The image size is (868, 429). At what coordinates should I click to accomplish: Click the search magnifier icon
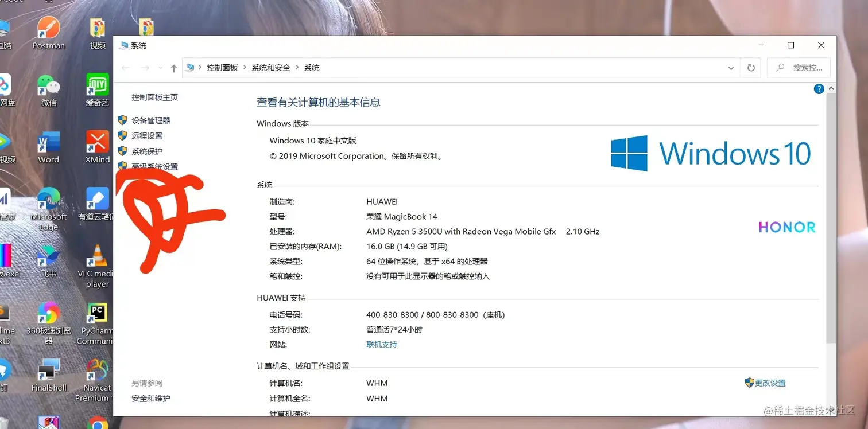[x=780, y=68]
